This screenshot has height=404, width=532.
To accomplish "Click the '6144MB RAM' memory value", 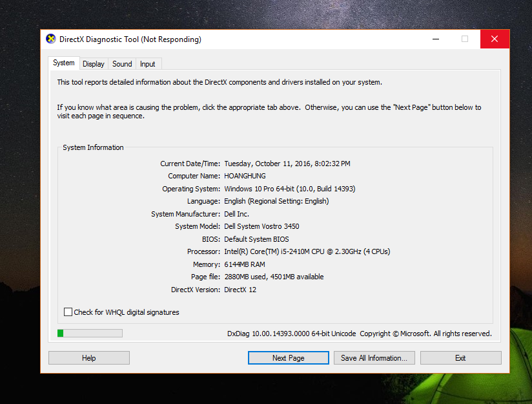I will (245, 264).
